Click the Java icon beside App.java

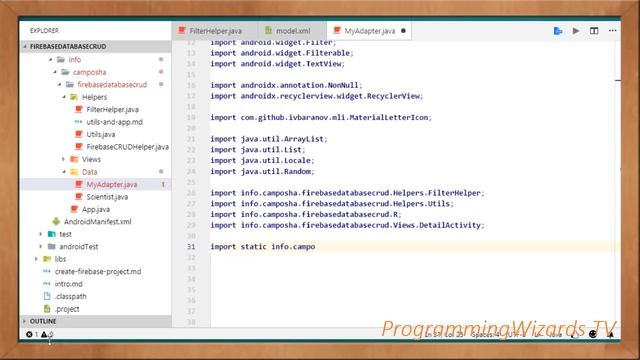point(74,209)
